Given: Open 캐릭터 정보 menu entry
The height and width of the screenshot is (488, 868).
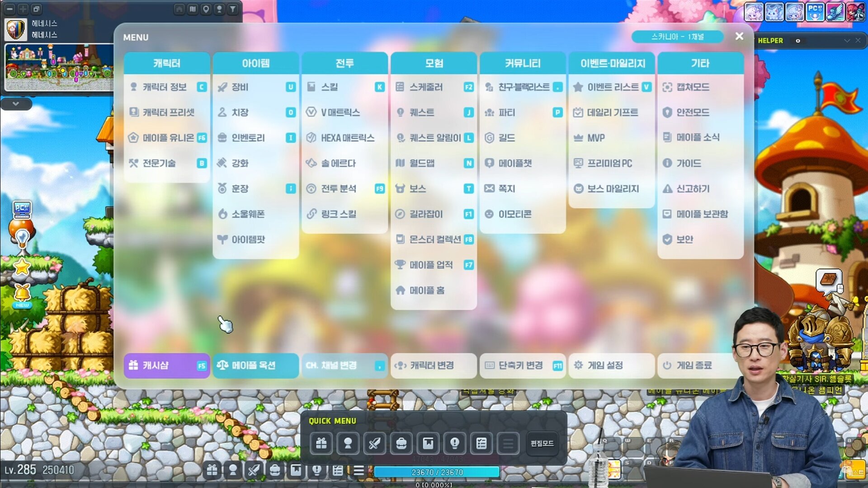Looking at the screenshot, I should click(x=167, y=87).
